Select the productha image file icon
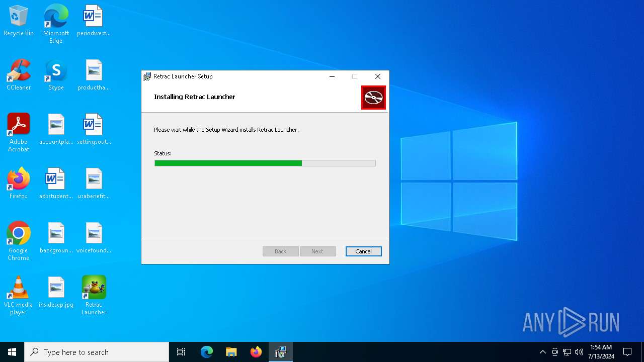The width and height of the screenshot is (644, 362). click(x=94, y=75)
